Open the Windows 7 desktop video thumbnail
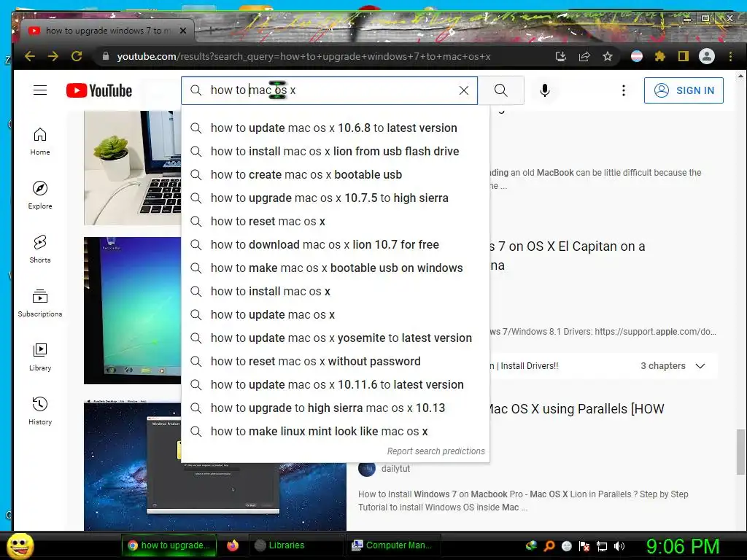Viewport: 747px width, 560px height. pos(133,311)
